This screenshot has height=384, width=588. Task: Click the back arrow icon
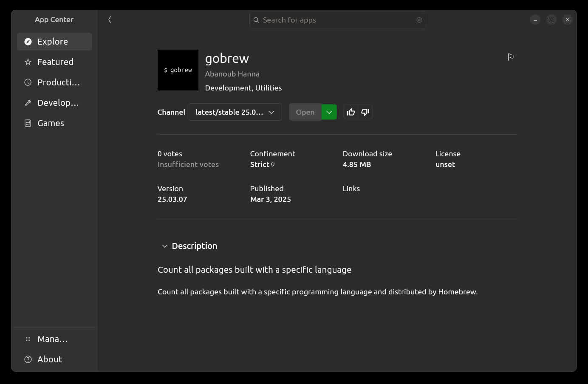click(x=110, y=20)
